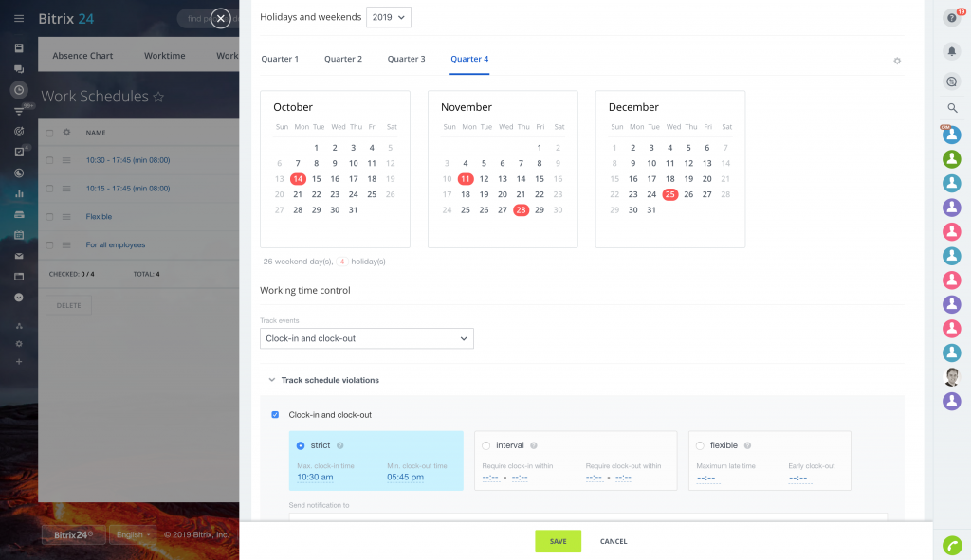Select December 25 holiday in calendar
971x560 pixels.
(x=670, y=194)
